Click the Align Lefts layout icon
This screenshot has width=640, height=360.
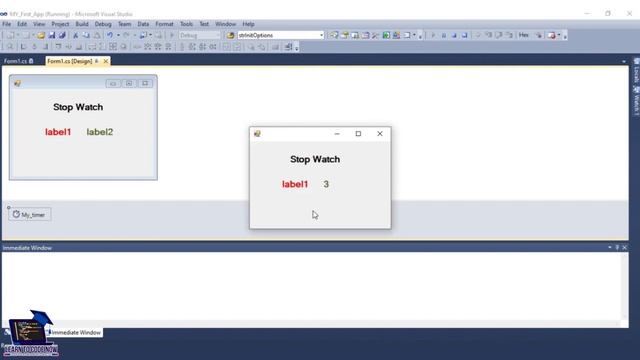(23, 47)
